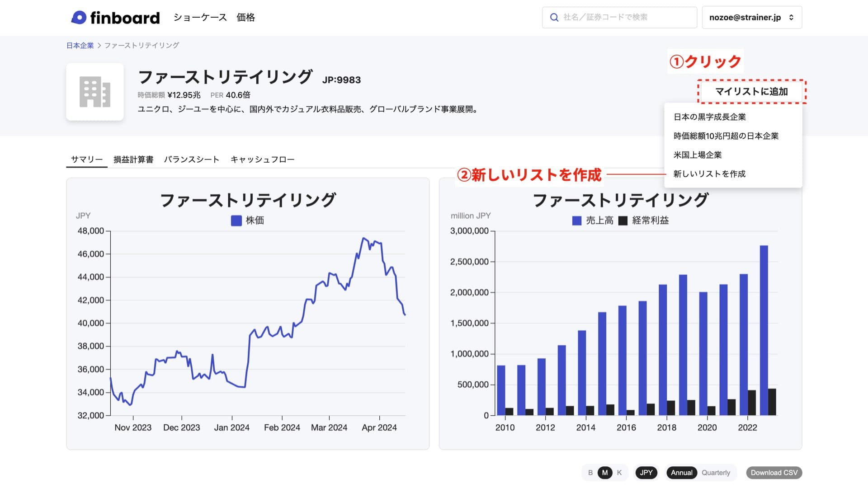Focus the 社名／証券コードで検索 search field
The image size is (868, 488).
(619, 18)
